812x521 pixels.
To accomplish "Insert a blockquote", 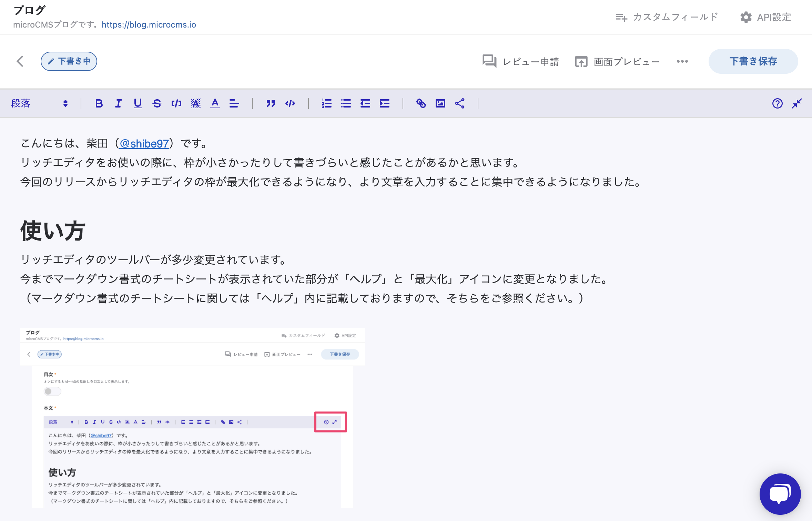I will coord(271,103).
